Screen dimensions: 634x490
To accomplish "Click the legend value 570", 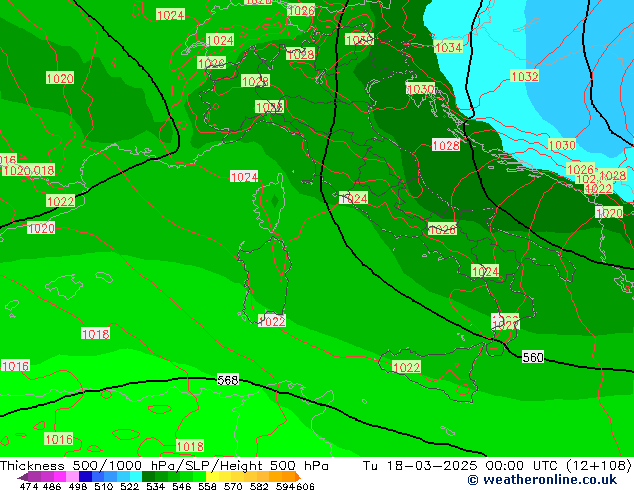I will coord(233,486).
